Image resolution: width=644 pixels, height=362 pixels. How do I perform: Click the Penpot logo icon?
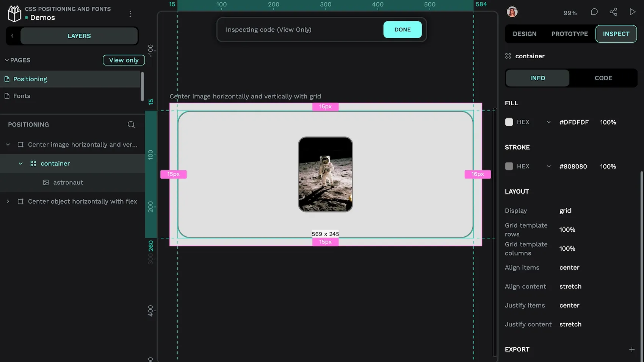click(x=14, y=14)
